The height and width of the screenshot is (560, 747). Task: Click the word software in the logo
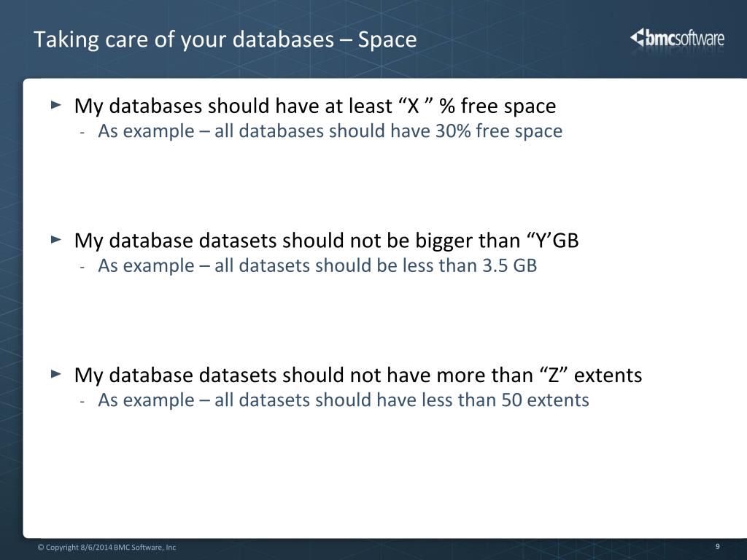pyautogui.click(x=700, y=38)
